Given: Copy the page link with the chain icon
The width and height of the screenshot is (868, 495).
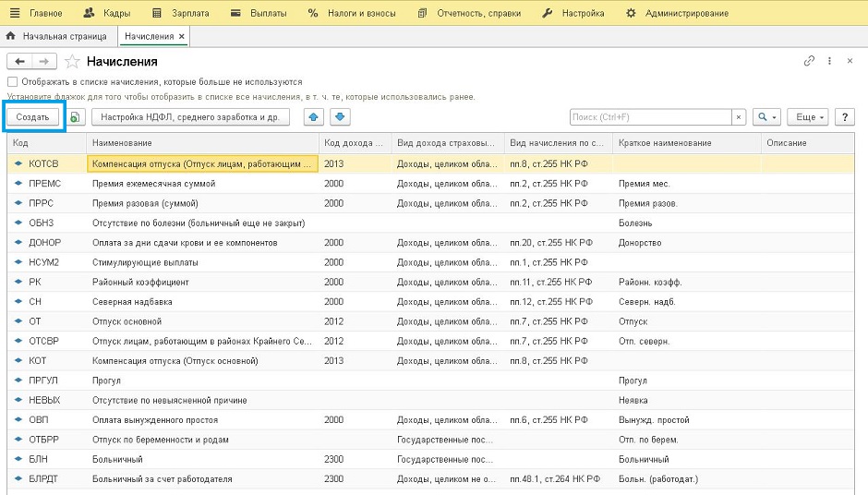Looking at the screenshot, I should click(x=809, y=61).
